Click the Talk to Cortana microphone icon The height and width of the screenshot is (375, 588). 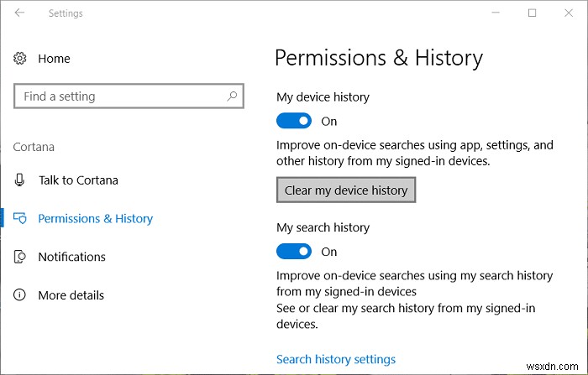(20, 180)
